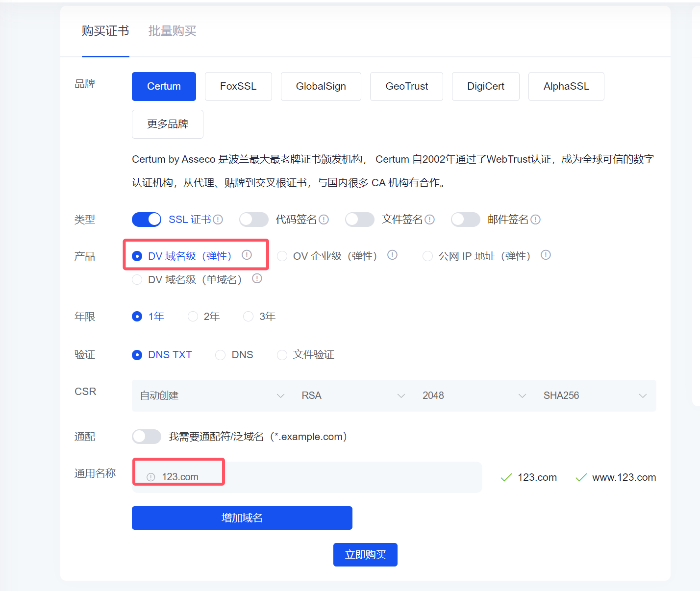Click info icon beside DV 域名级 (弹性)

pyautogui.click(x=247, y=255)
